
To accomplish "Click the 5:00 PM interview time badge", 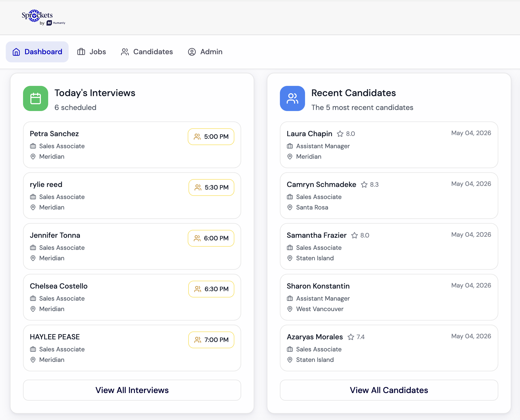I will 211,137.
